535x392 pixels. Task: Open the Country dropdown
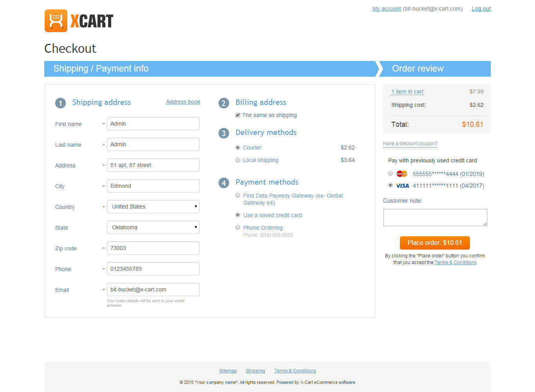[x=153, y=207]
